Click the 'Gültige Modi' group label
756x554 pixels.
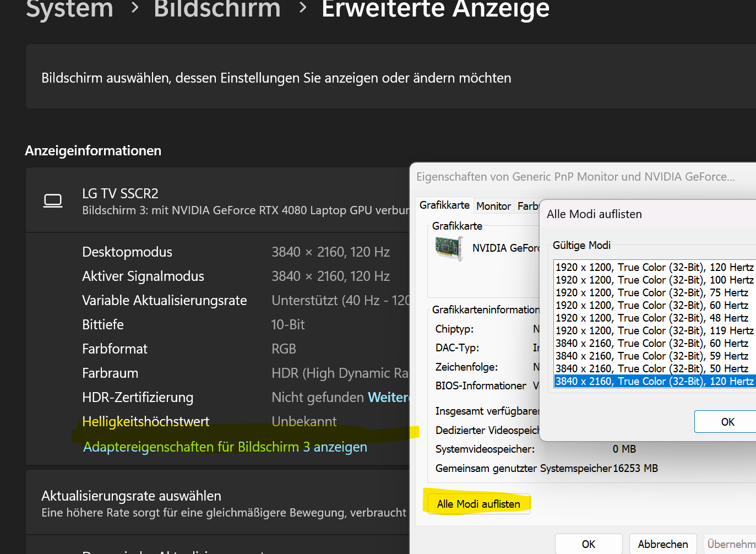tap(581, 245)
